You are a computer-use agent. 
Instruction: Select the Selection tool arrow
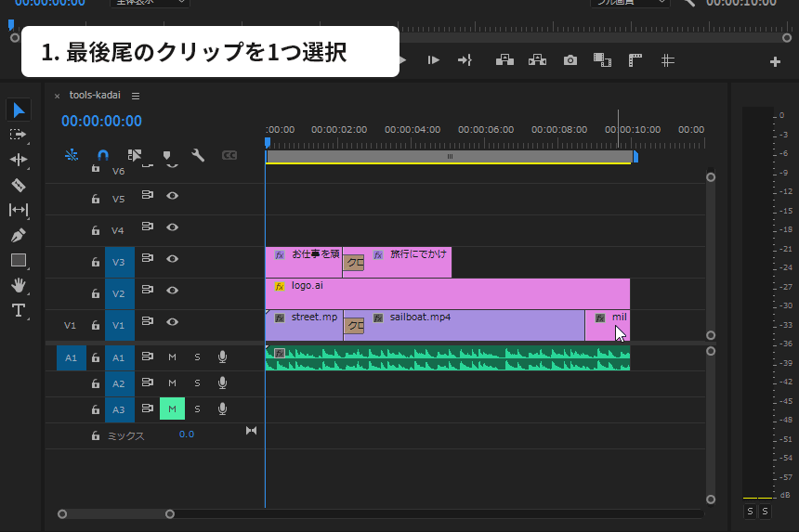pos(19,110)
